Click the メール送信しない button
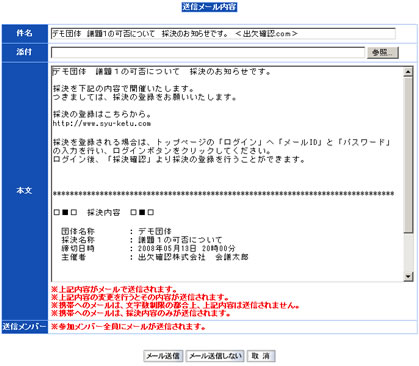419x366 pixels. pos(215,356)
